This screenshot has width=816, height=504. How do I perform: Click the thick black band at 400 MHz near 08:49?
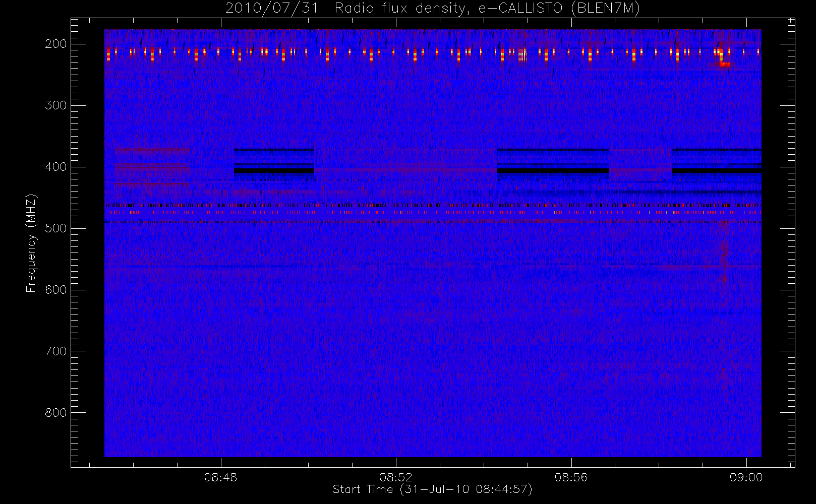click(274, 171)
